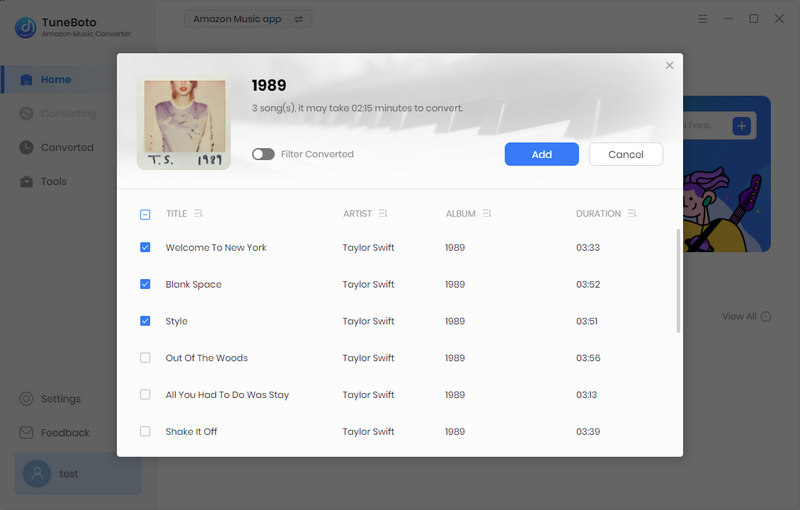Open the Home section in sidebar
Viewport: 800px width, 510px height.
60,80
